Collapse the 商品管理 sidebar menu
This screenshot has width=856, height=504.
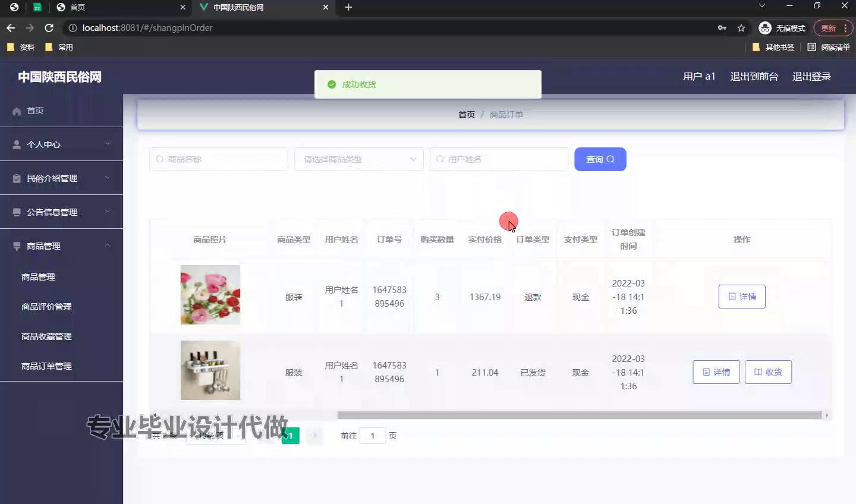coord(61,246)
